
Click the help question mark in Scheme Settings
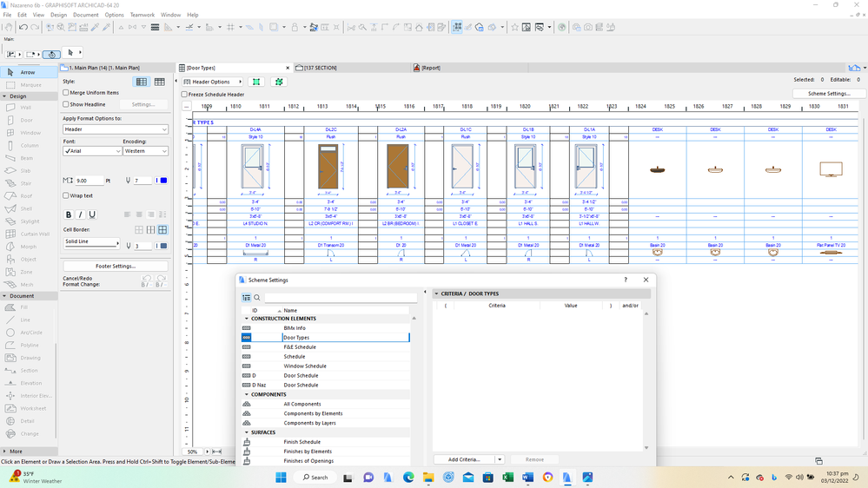tap(626, 280)
